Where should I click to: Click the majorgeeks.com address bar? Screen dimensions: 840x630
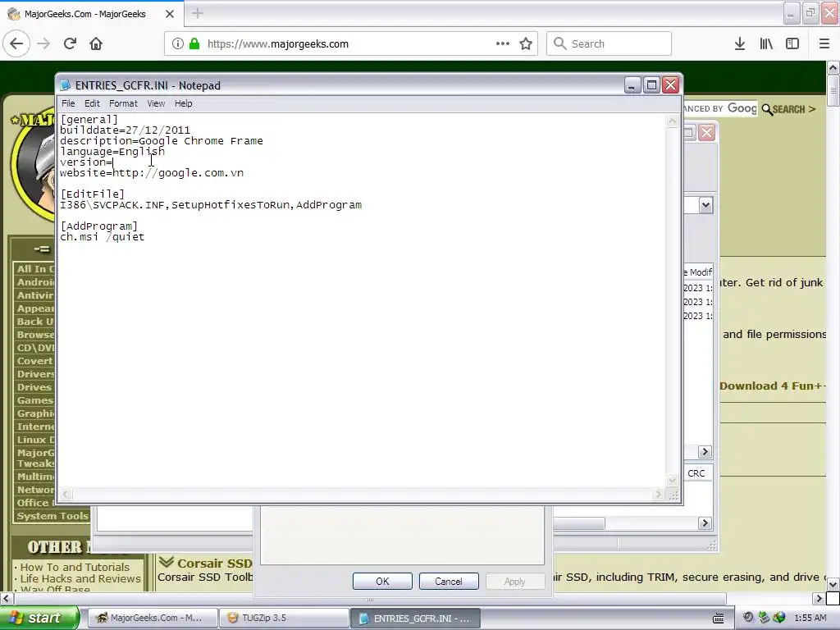351,44
